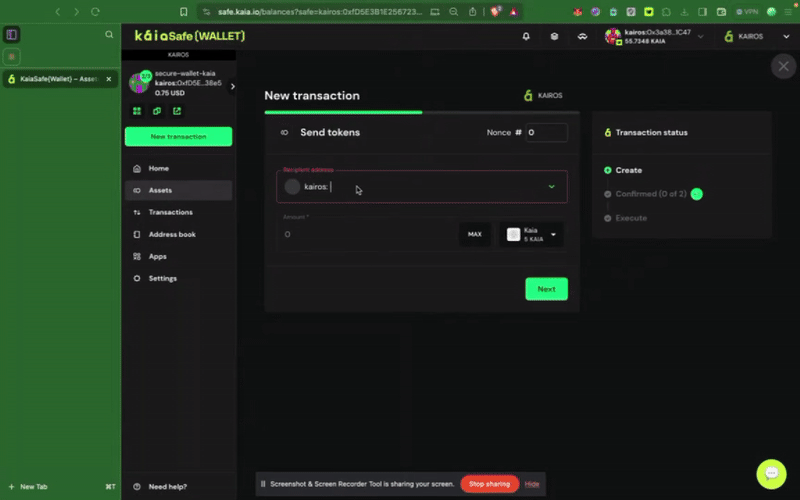Open safe in block explorer icon

[x=177, y=111]
